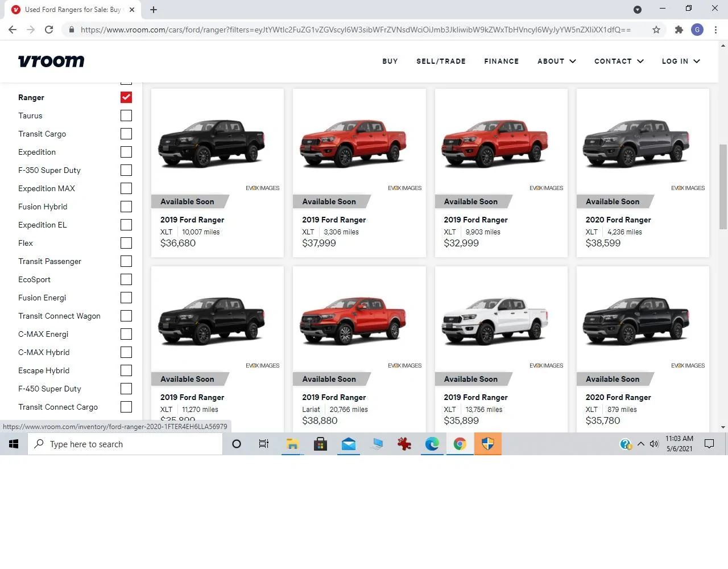Image resolution: width=728 pixels, height=569 pixels.
Task: Click the browser address bar URL
Action: click(355, 30)
